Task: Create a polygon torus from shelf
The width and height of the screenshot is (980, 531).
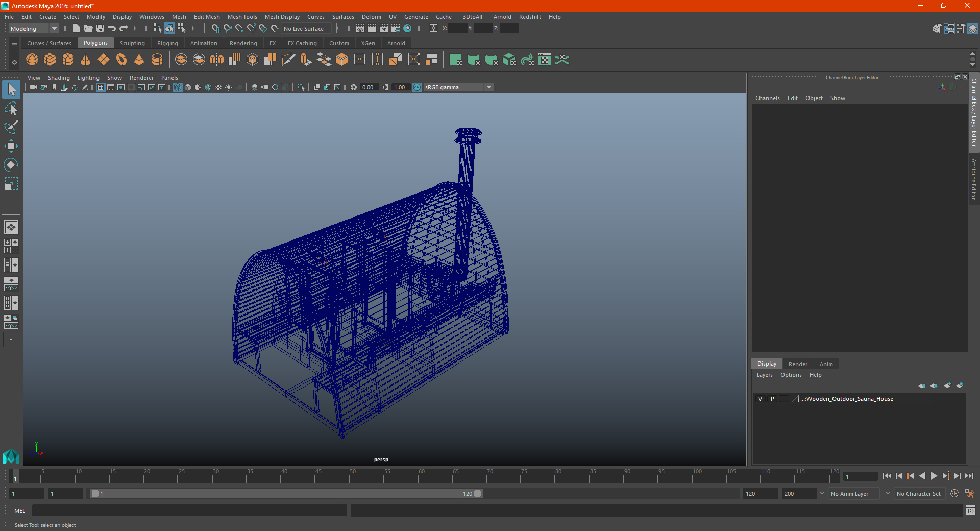Action: point(121,60)
